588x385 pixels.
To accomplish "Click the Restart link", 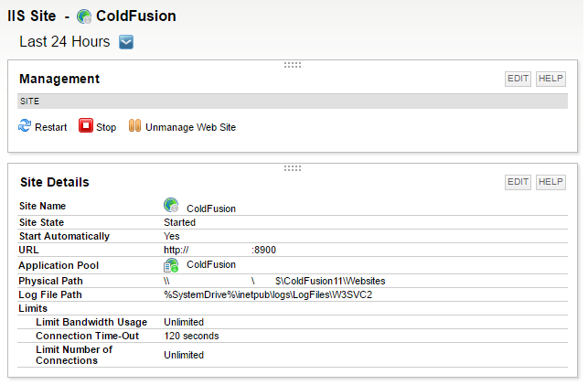I will pos(50,127).
